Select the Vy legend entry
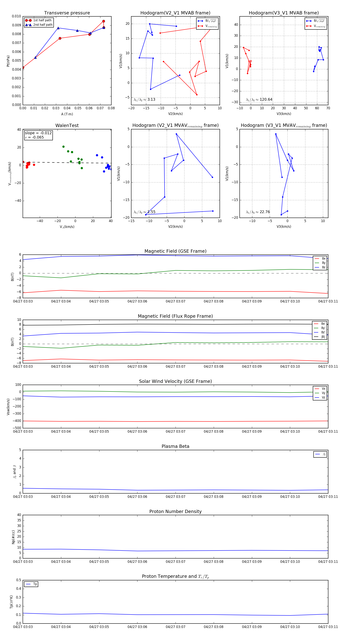351x644 pixels. [x=320, y=393]
